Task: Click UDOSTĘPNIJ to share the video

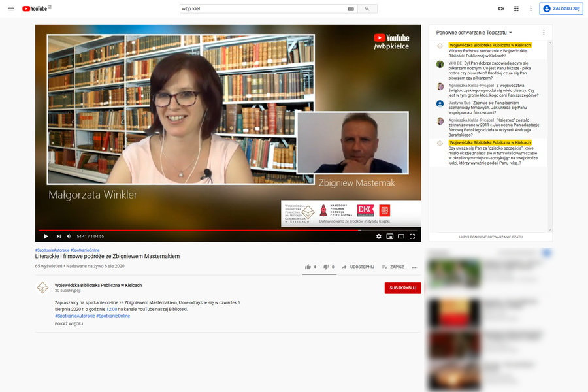Action: (x=358, y=267)
